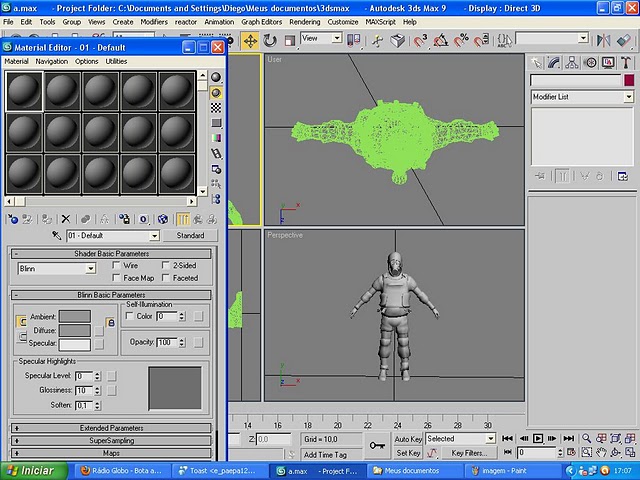This screenshot has width=640, height=480.
Task: Enable the Wire checkbox
Action: tap(116, 265)
